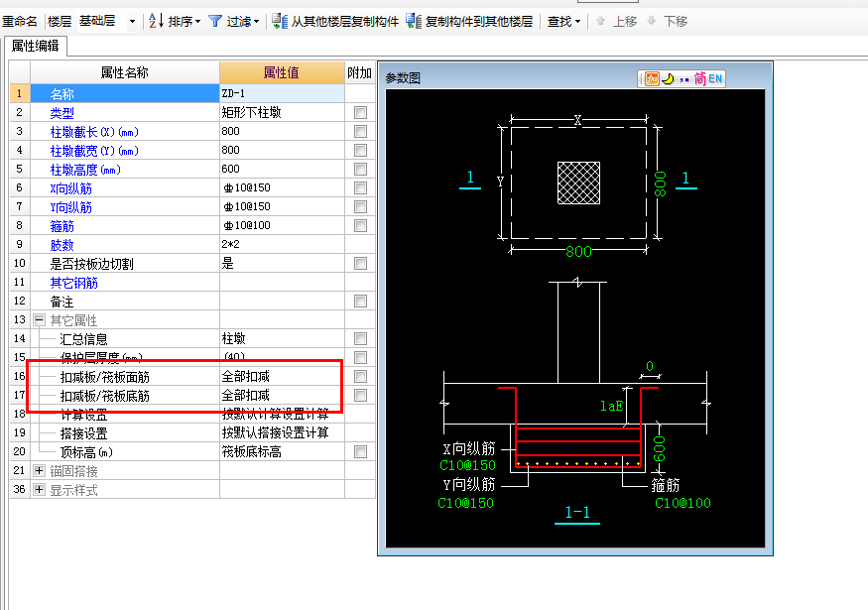The width and height of the screenshot is (868, 610).
Task: Tick the 附加 checkbox for 箍筋
Action: pos(360,226)
